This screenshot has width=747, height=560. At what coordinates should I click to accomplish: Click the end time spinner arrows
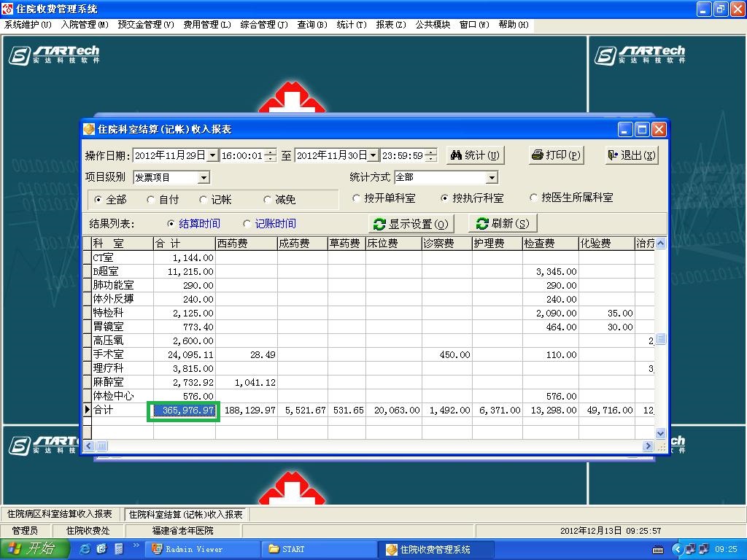[430, 155]
